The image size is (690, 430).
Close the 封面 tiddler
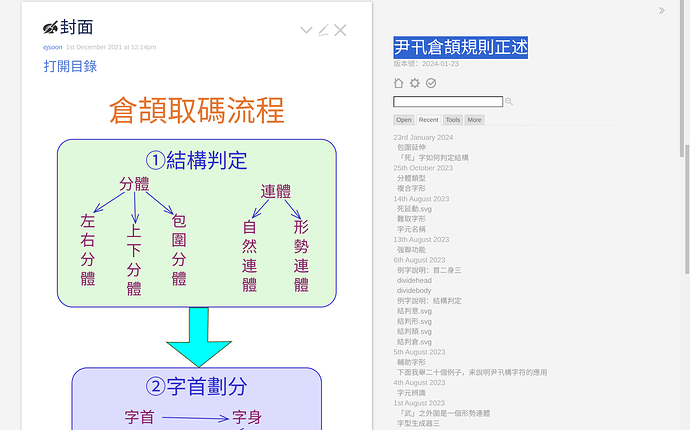(340, 30)
